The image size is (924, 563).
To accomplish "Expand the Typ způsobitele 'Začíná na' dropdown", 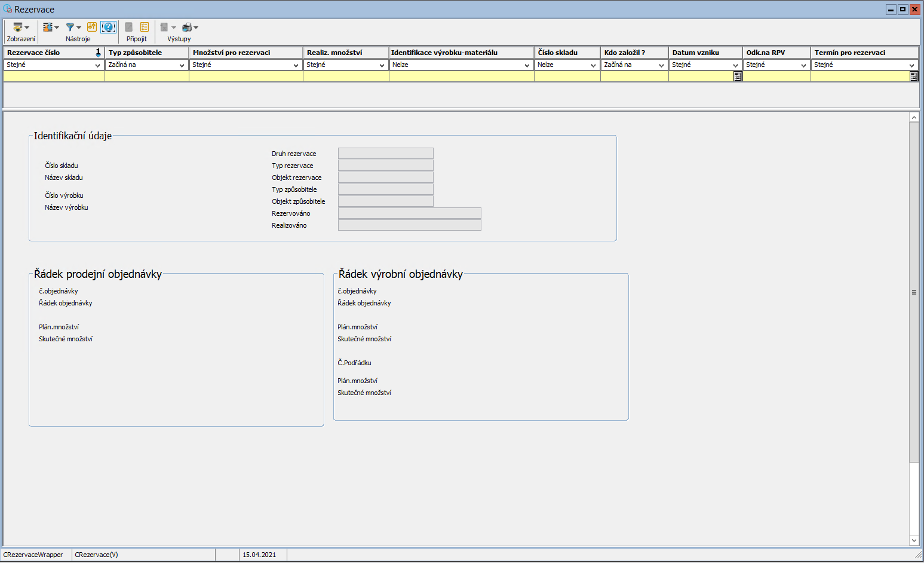I will pyautogui.click(x=182, y=65).
